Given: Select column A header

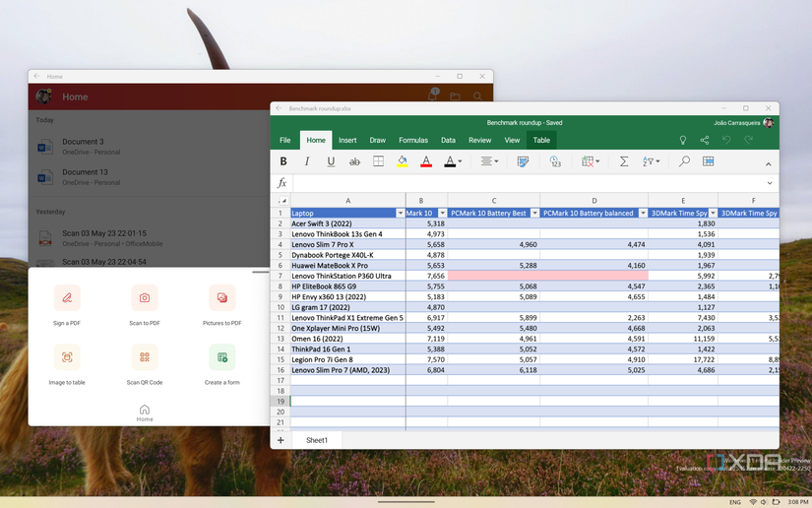Looking at the screenshot, I should (348, 201).
